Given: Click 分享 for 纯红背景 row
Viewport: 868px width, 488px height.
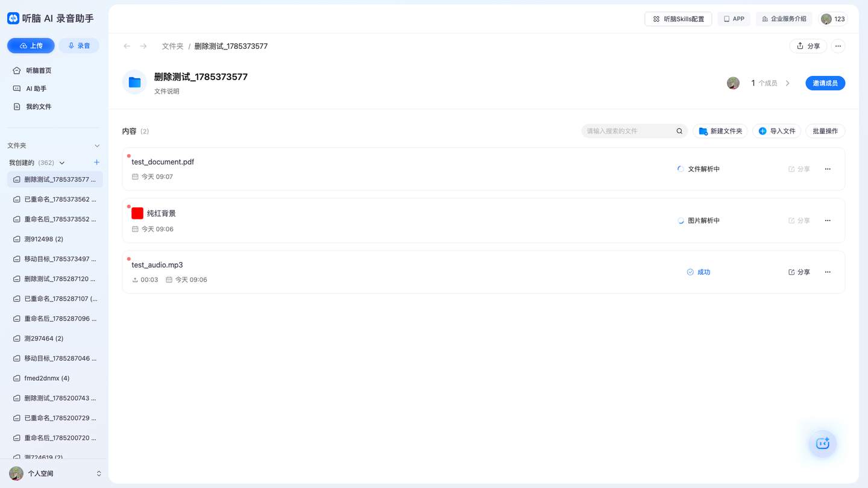Looking at the screenshot, I should [x=799, y=221].
